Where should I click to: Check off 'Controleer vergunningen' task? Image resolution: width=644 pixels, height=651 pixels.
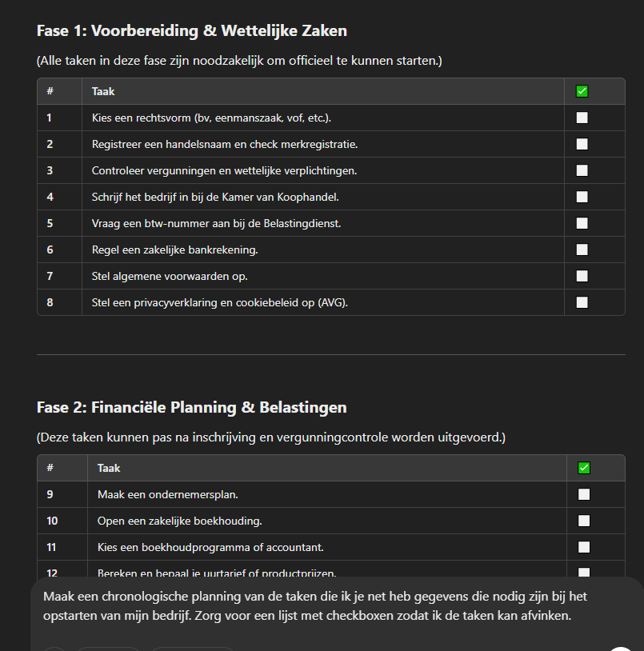tap(582, 170)
